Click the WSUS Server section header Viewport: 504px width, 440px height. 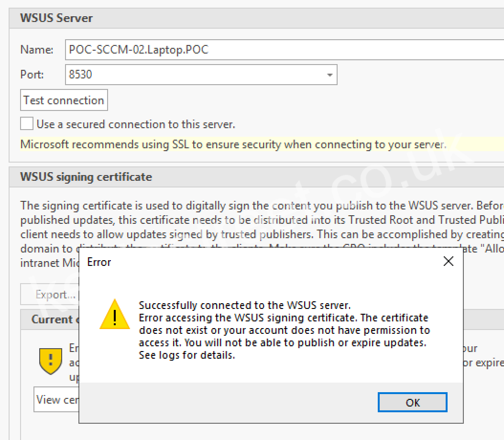(56, 18)
